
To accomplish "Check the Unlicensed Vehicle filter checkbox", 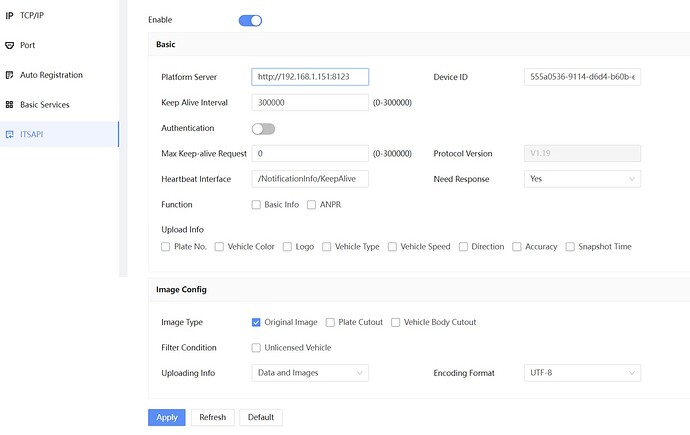I will coord(256,348).
